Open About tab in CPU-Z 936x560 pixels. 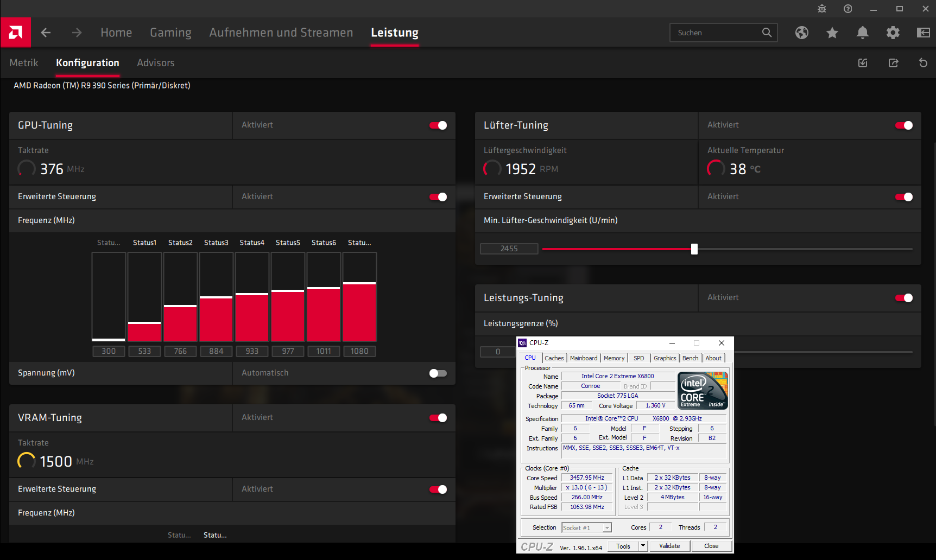tap(713, 358)
